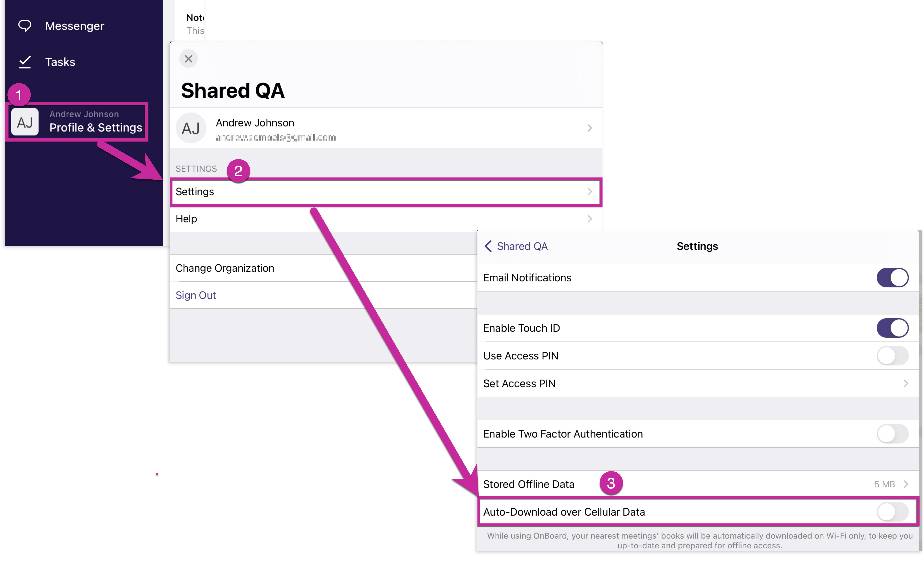Enable Auto-Download over Cellular Data

(892, 512)
